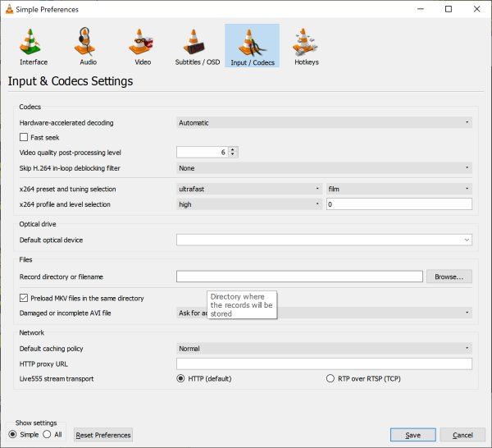The width and height of the screenshot is (492, 448).
Task: Click 'x264 preset and tuning selection' label
Action: click(x=67, y=189)
